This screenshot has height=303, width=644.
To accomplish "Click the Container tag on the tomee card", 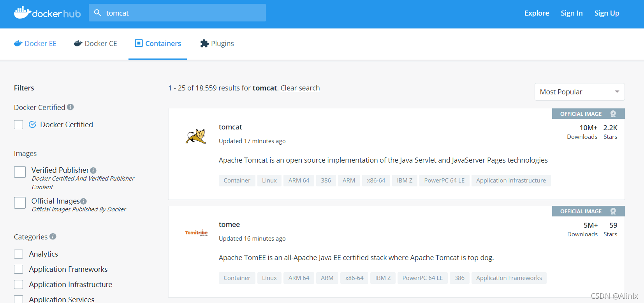I will 237,278.
